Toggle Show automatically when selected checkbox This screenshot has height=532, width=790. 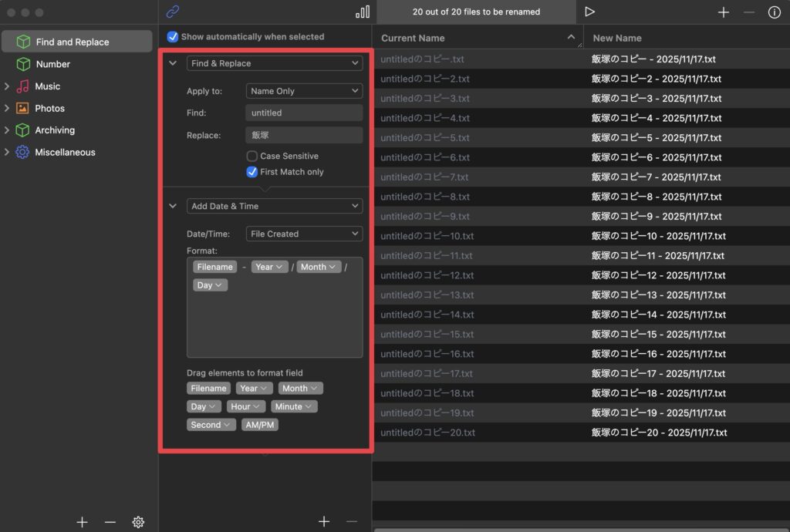tap(173, 37)
